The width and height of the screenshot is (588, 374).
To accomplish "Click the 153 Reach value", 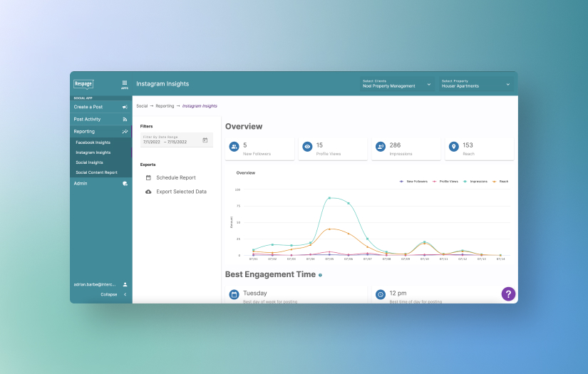I will pyautogui.click(x=468, y=145).
